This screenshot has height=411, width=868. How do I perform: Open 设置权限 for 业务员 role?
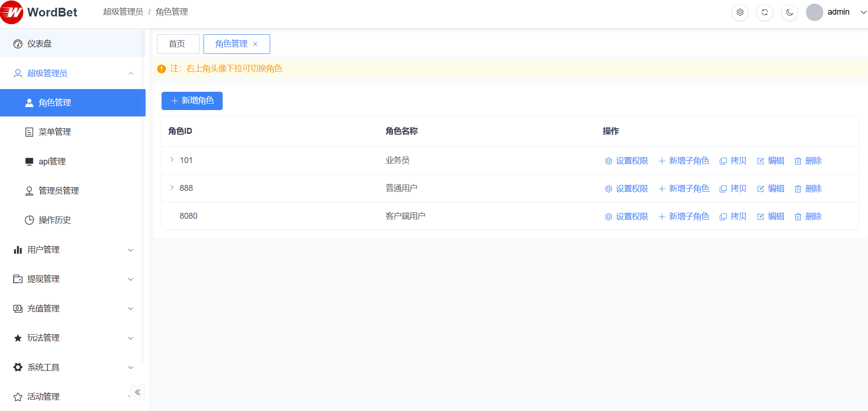click(627, 161)
